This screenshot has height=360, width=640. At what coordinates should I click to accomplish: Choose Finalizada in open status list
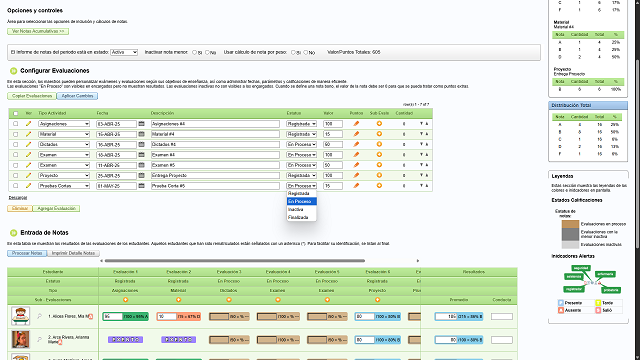click(x=302, y=218)
